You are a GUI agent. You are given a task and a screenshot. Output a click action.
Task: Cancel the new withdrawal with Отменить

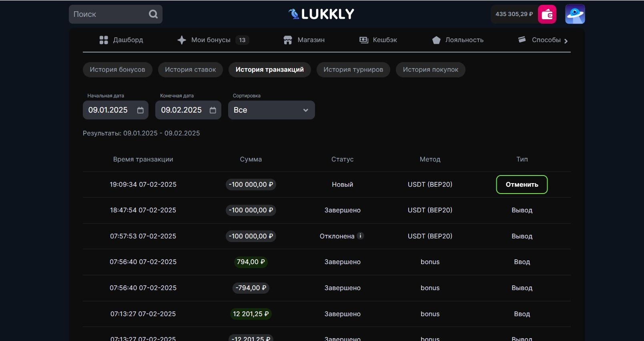click(522, 185)
